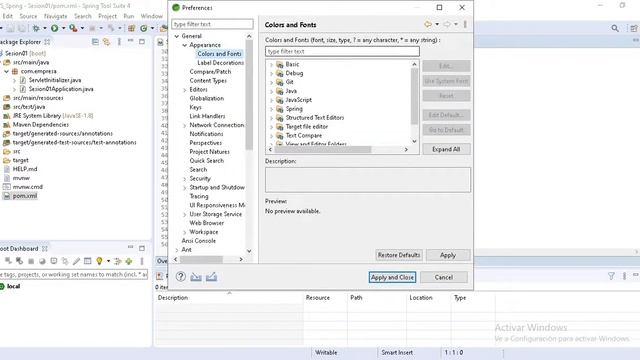Click the yellow Back arrow in Preferences header
The image size is (640, 360).
[428, 24]
